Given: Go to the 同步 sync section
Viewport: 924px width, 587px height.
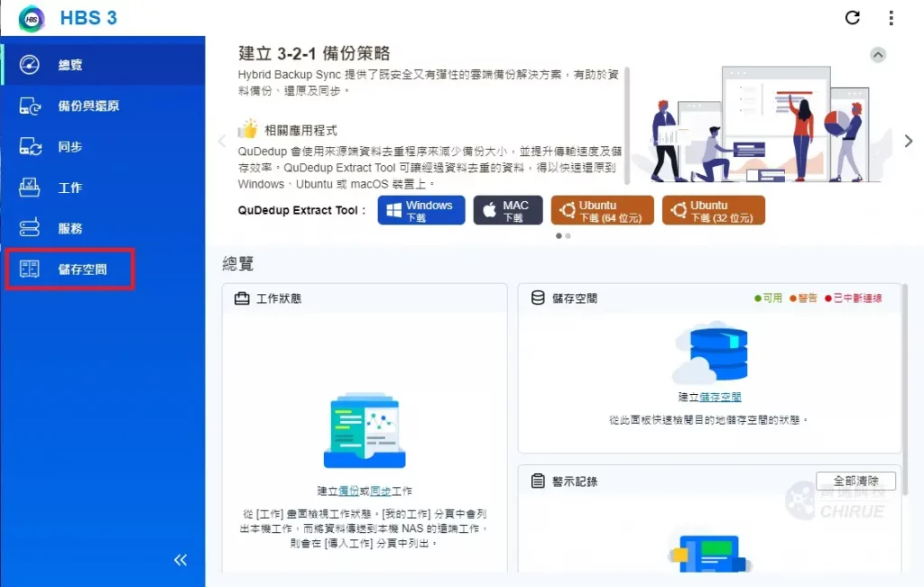Looking at the screenshot, I should 103,147.
